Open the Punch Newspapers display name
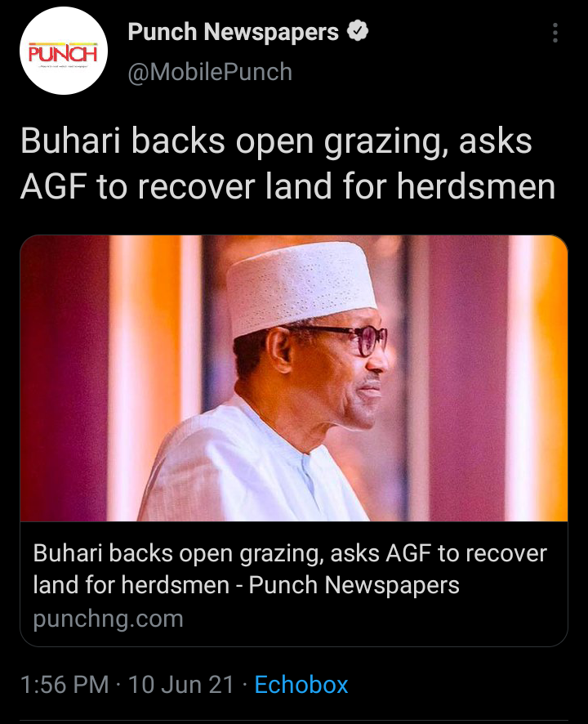Screen dimensions: 588x724 (233, 32)
